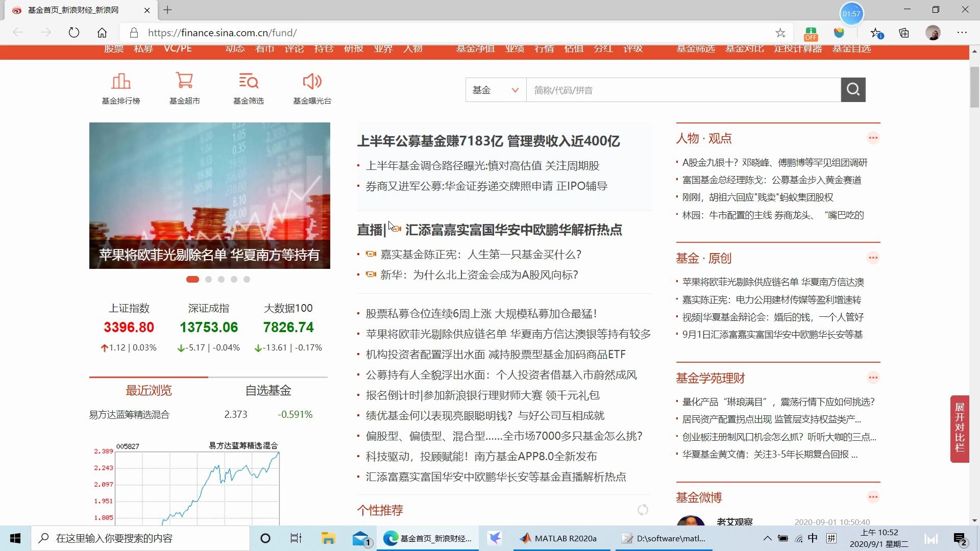Select the third carousel indicator dot
This screenshot has width=980, height=551.
point(221,279)
